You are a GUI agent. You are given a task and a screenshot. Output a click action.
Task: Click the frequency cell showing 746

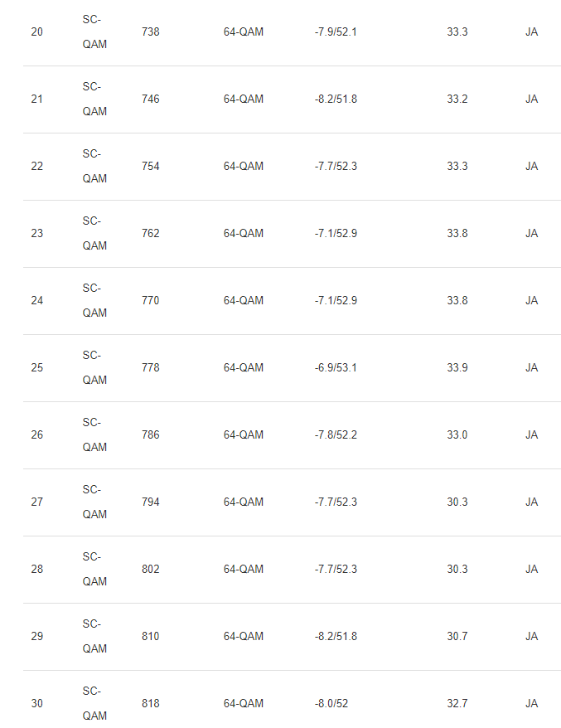click(x=151, y=99)
